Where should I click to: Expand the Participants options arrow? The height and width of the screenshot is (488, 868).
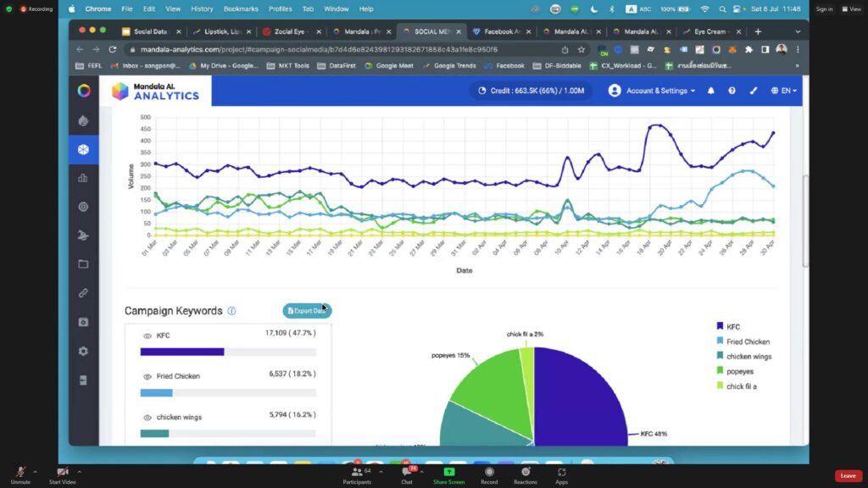[381, 472]
